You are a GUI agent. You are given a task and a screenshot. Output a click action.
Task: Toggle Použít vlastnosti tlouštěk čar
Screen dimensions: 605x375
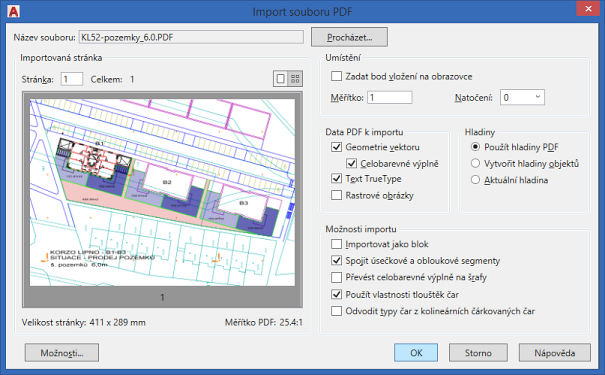click(x=336, y=295)
